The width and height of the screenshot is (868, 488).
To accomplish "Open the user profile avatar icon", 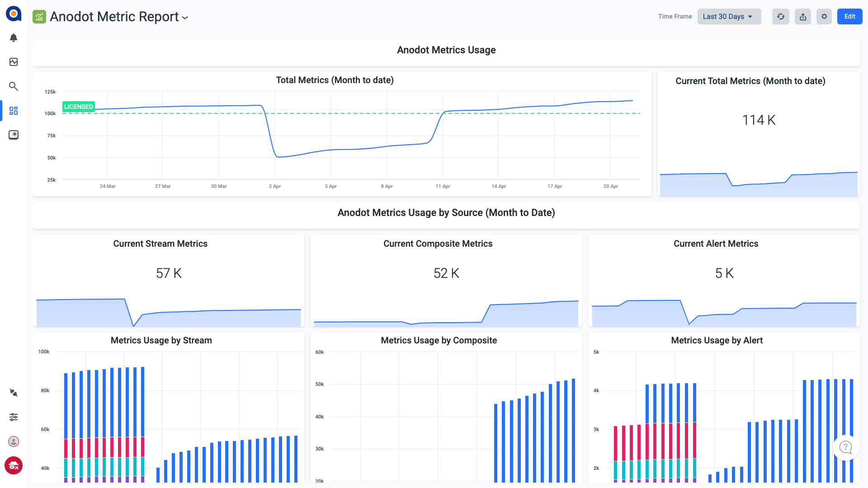I will point(14,441).
